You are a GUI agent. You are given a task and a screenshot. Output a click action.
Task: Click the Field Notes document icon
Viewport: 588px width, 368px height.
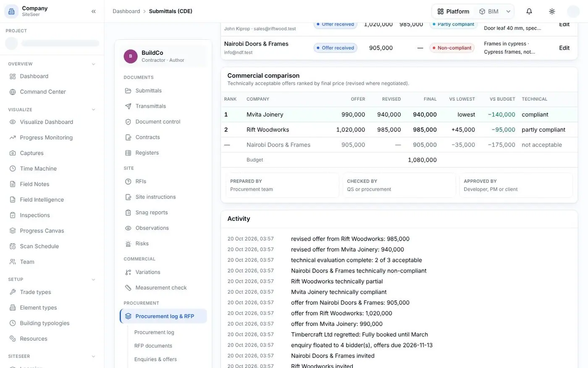(x=13, y=184)
